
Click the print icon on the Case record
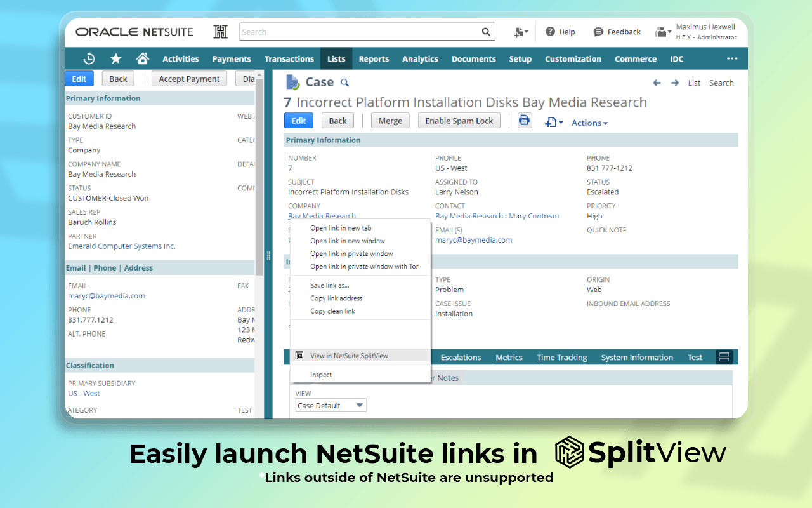pyautogui.click(x=525, y=120)
